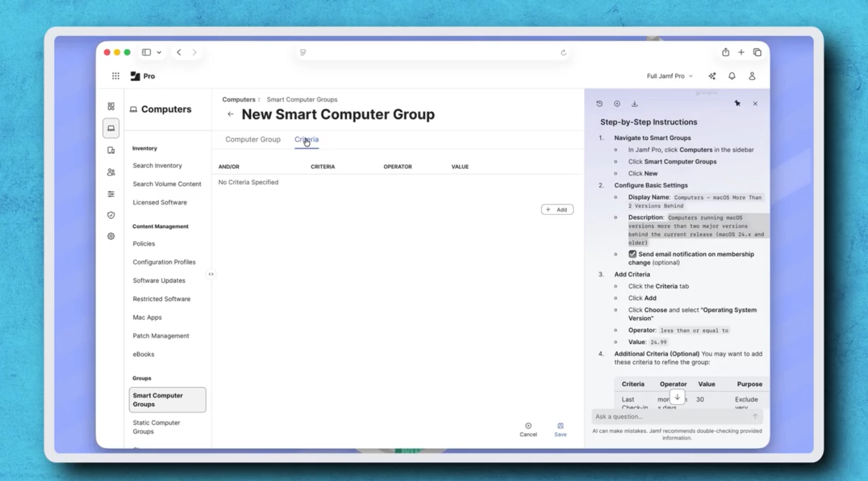
Task: Collapse the sidebar with the splitter handle
Action: pyautogui.click(x=211, y=274)
